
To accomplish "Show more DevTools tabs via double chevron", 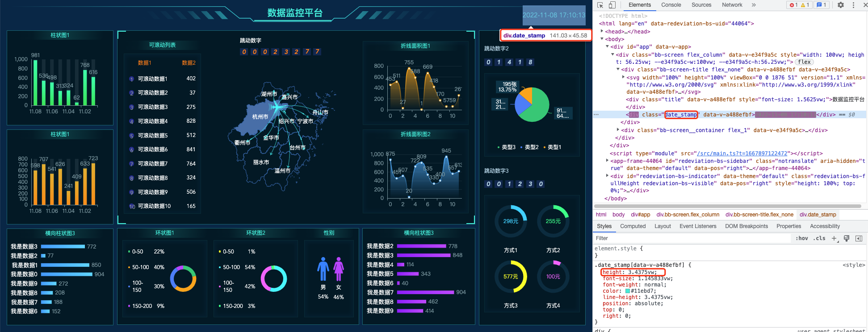I will pos(754,5).
